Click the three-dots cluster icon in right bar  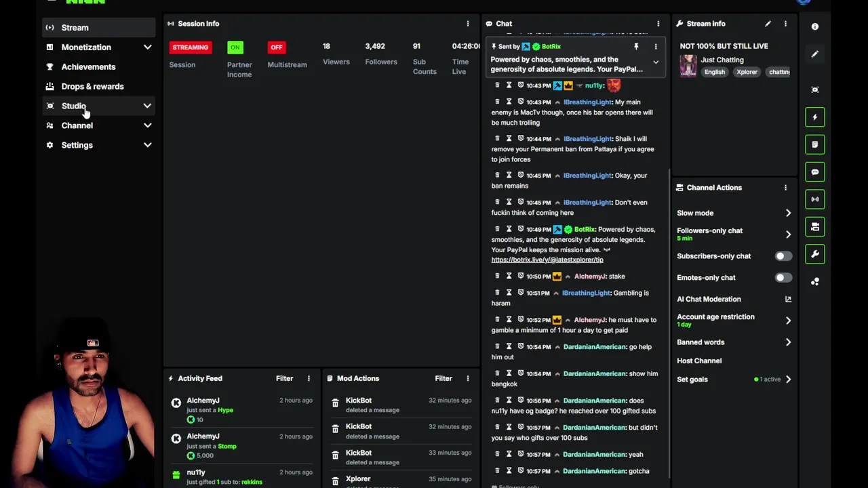click(815, 281)
